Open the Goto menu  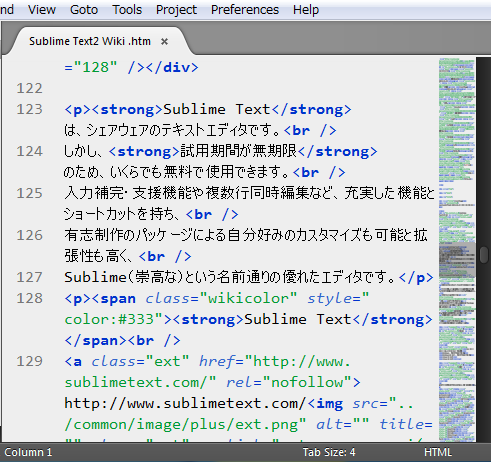click(x=84, y=10)
